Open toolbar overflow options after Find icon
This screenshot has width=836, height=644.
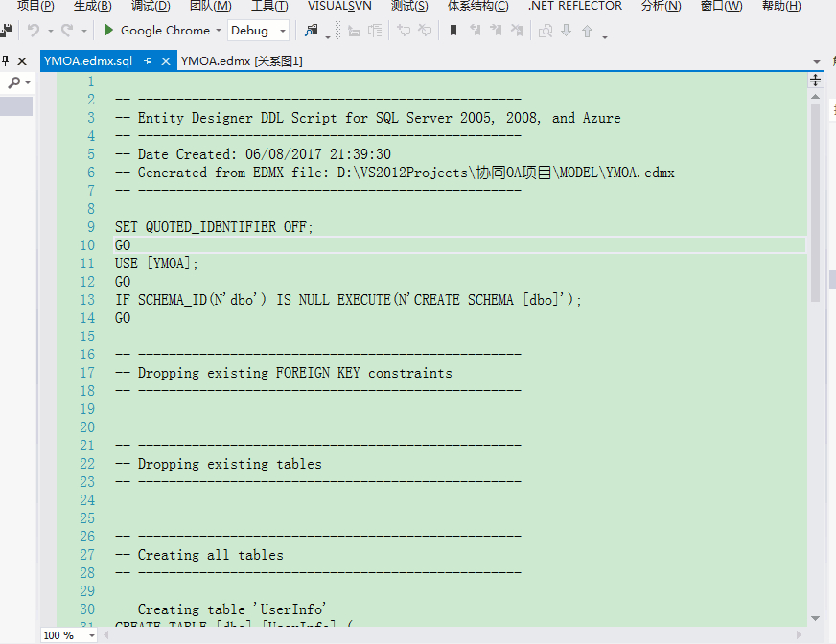(x=328, y=35)
